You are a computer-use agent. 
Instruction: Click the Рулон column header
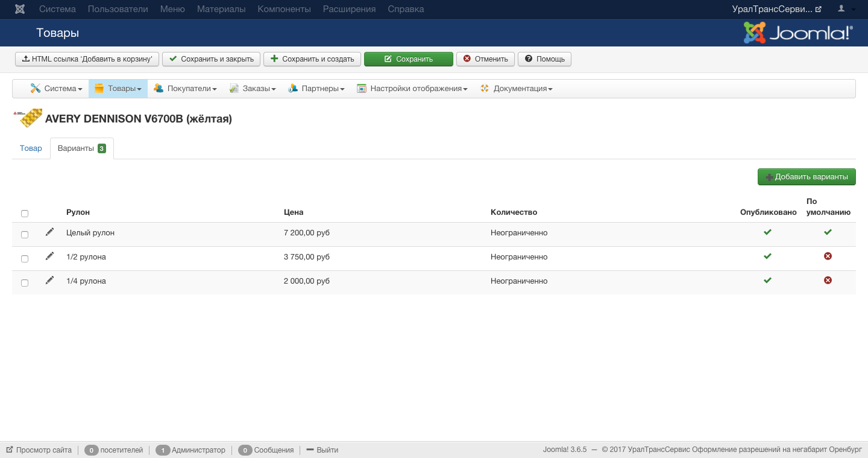(x=78, y=212)
